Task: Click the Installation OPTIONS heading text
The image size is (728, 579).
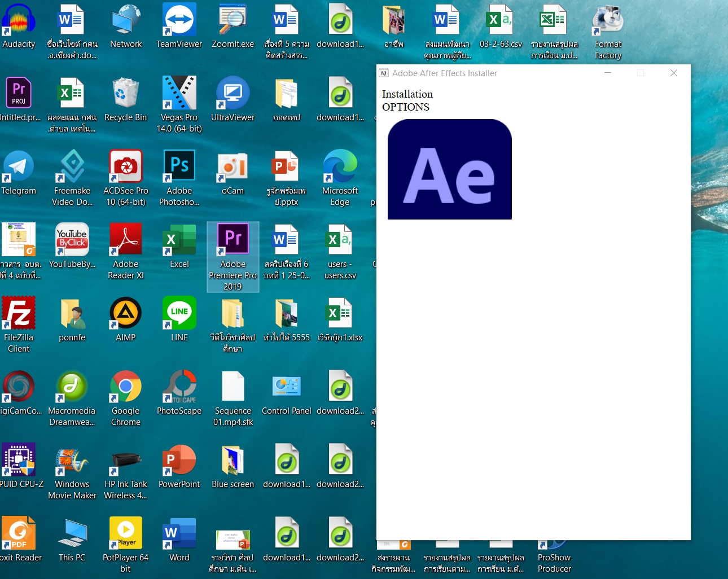Action: click(407, 100)
